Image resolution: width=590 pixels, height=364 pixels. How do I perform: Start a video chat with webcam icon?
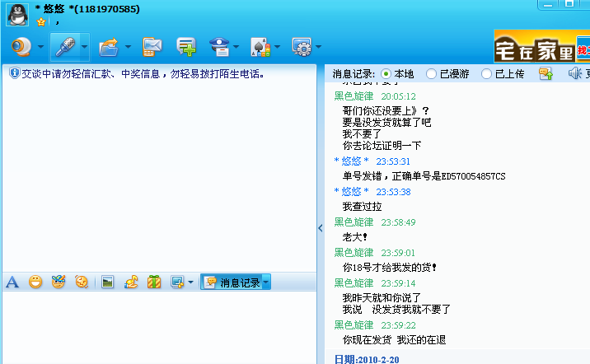[21, 47]
